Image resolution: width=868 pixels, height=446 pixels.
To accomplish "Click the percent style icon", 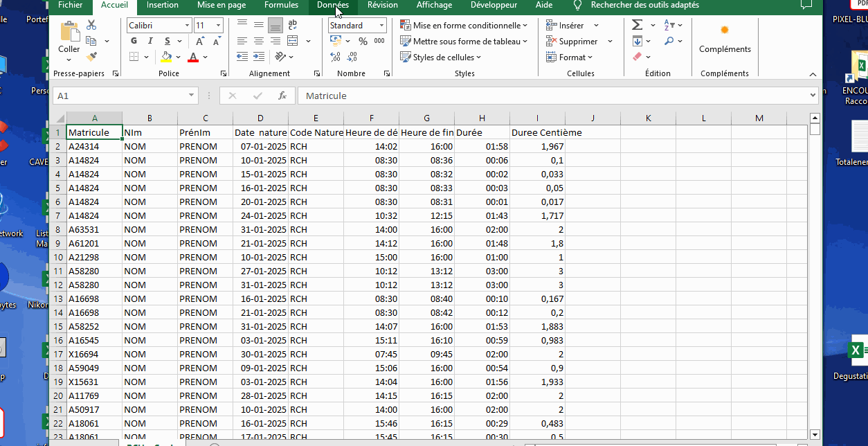I will click(363, 42).
